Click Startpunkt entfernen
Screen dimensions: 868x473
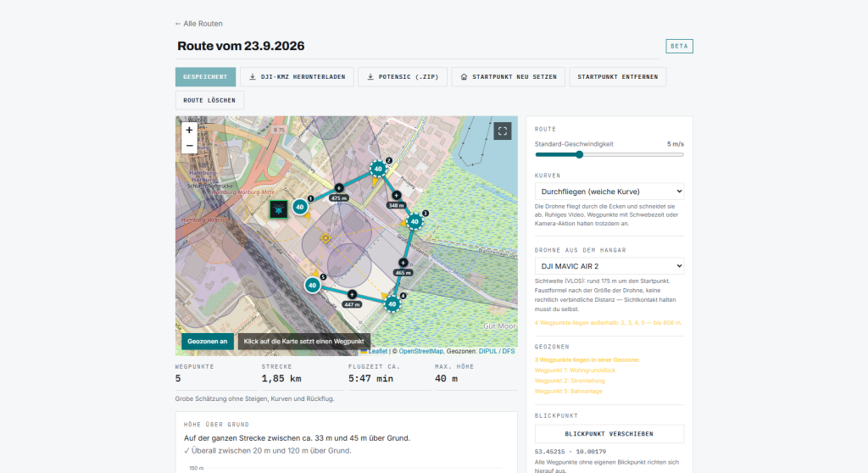tap(618, 77)
